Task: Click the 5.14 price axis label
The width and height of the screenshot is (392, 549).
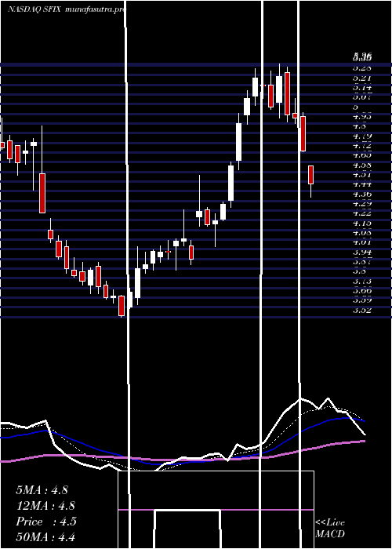Action: click(x=362, y=88)
